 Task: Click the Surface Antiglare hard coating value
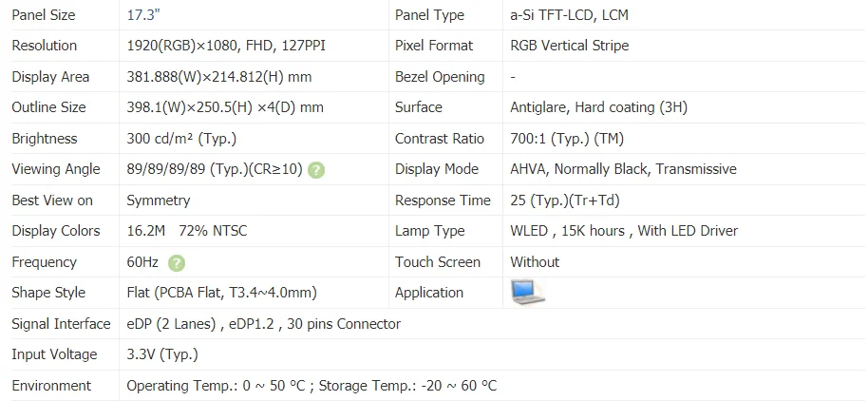(x=599, y=107)
